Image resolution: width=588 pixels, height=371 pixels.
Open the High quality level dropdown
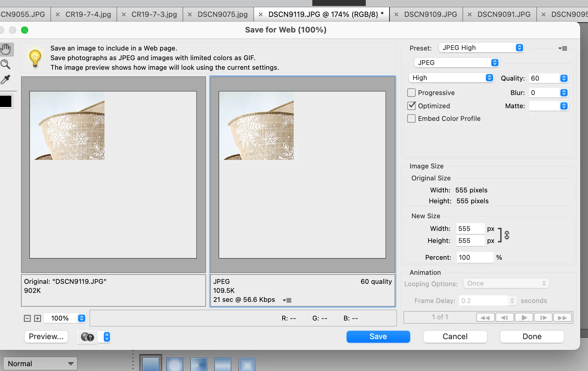pos(451,78)
